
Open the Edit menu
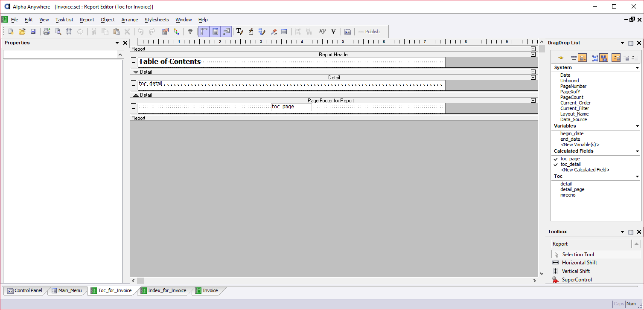tap(29, 20)
